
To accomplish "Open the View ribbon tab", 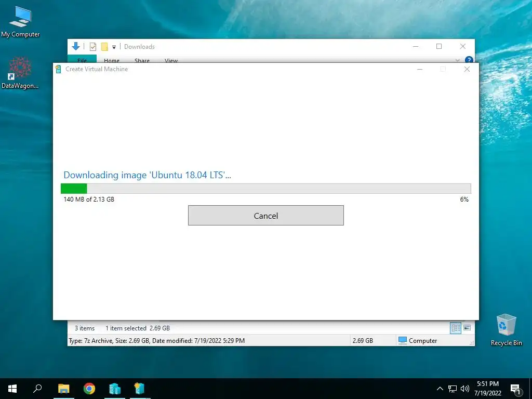I will click(x=171, y=60).
